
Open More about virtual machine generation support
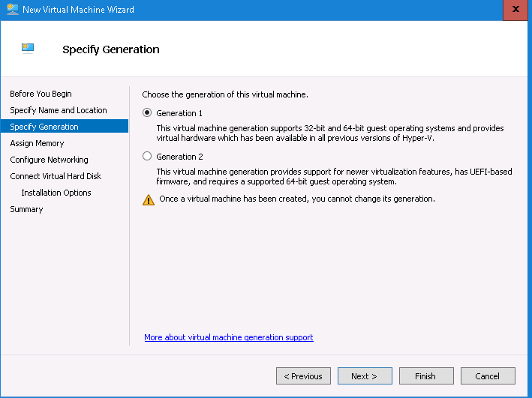tap(228, 337)
